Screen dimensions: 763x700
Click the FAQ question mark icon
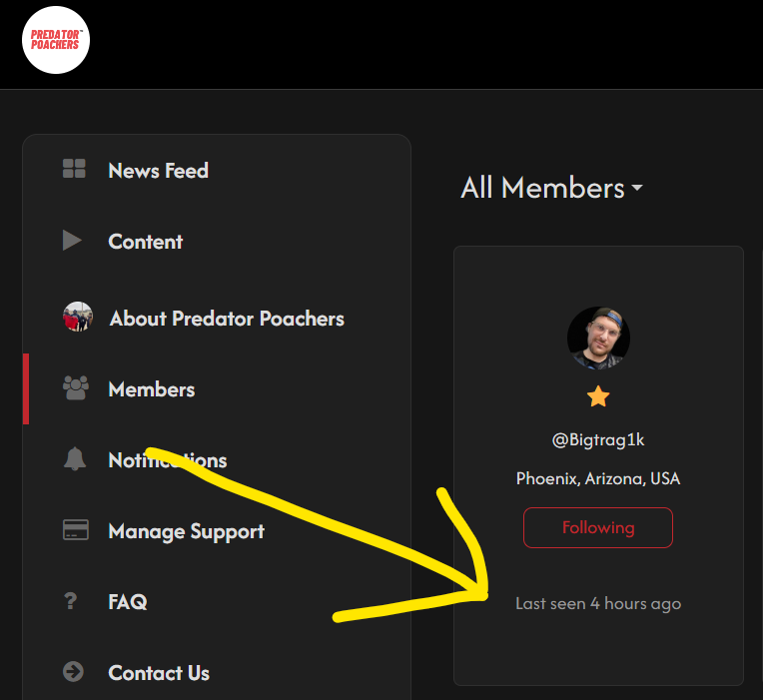coord(71,601)
